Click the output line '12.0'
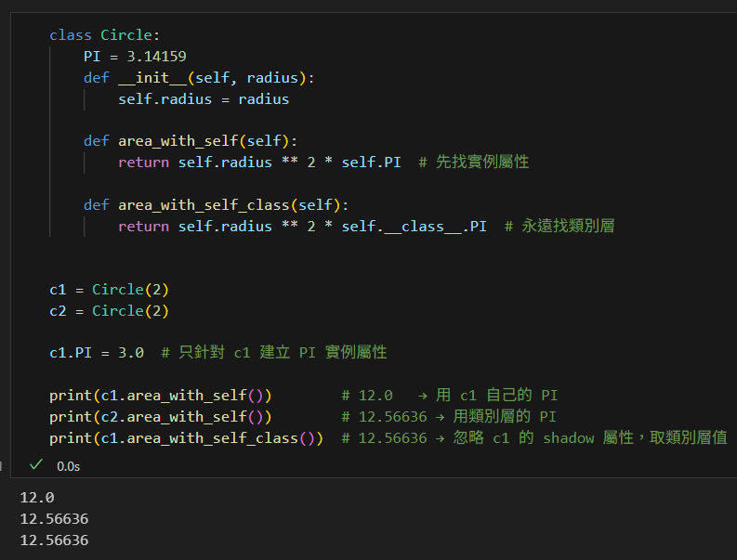The height and width of the screenshot is (560, 737). coord(37,498)
